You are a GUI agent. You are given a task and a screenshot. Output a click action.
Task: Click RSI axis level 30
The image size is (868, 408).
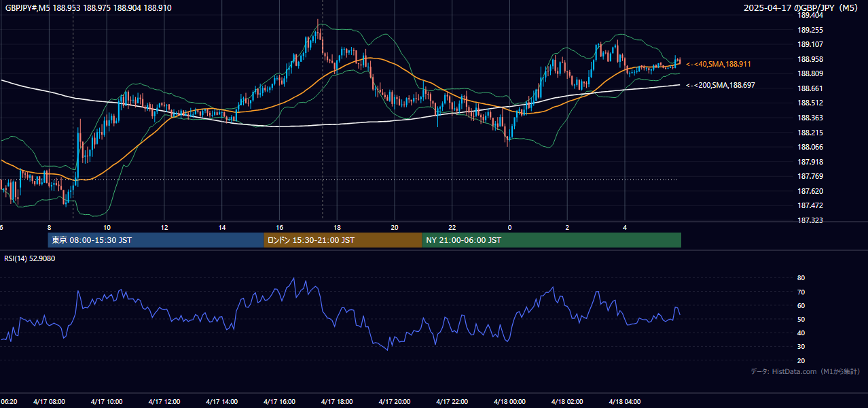pos(801,347)
